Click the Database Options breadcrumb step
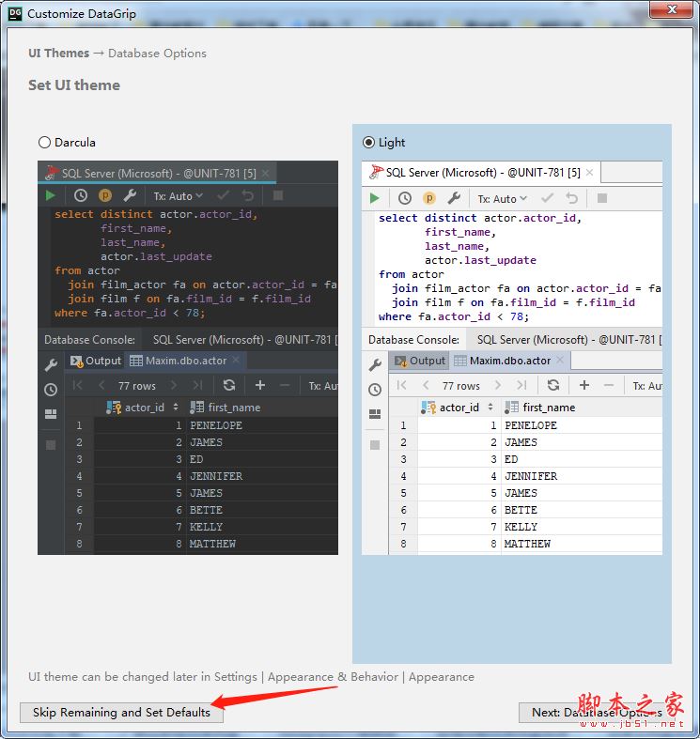This screenshot has height=739, width=700. (157, 54)
